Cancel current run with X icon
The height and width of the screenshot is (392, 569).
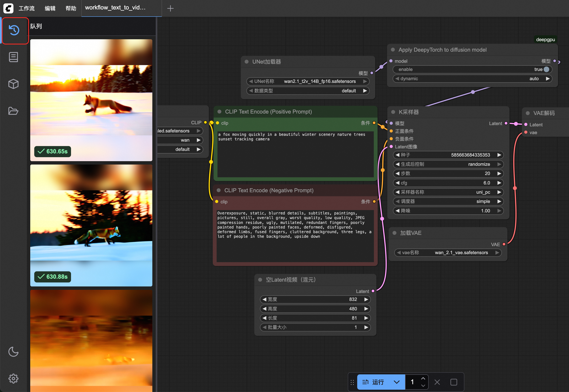(437, 382)
